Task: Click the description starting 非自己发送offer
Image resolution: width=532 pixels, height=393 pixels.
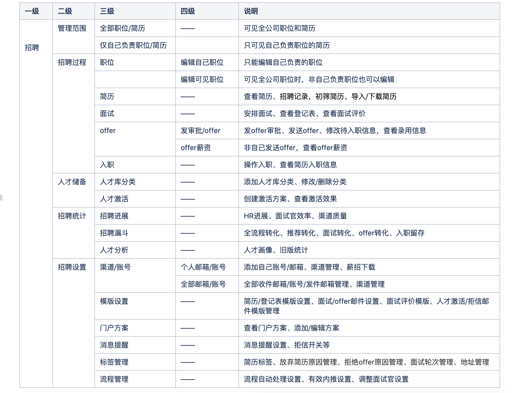Action: point(296,148)
